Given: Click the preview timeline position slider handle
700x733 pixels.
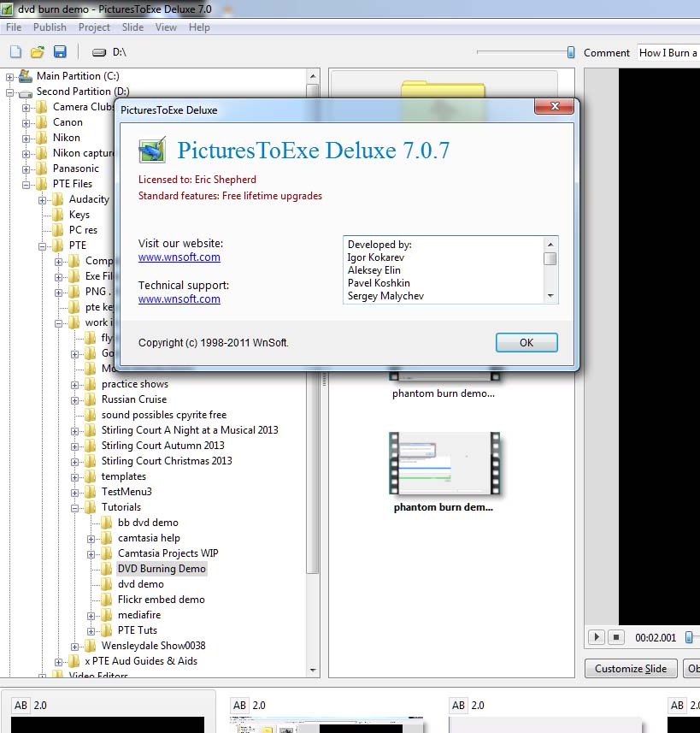Looking at the screenshot, I should pos(689,637).
